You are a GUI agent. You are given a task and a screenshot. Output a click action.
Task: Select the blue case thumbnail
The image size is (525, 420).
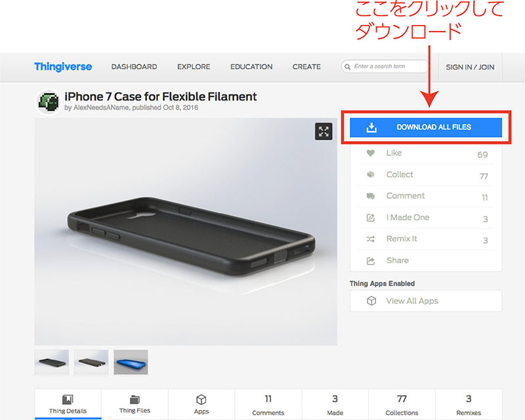coord(131,362)
